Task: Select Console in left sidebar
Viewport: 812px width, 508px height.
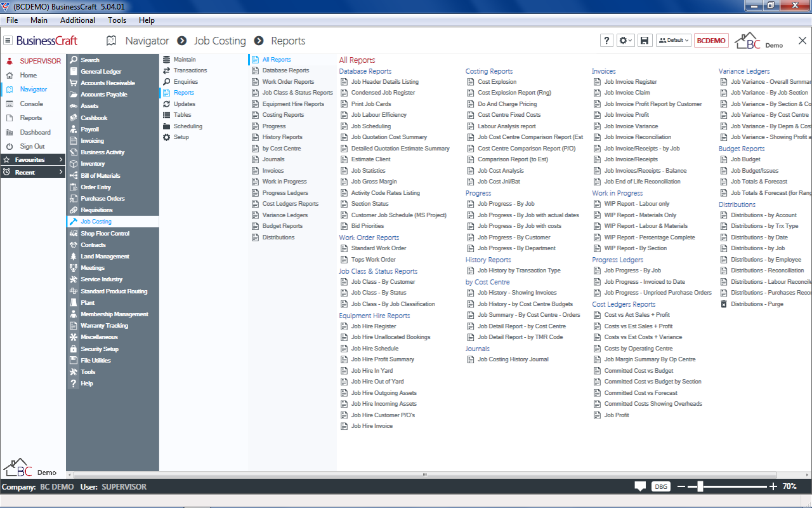Action: pyautogui.click(x=32, y=104)
